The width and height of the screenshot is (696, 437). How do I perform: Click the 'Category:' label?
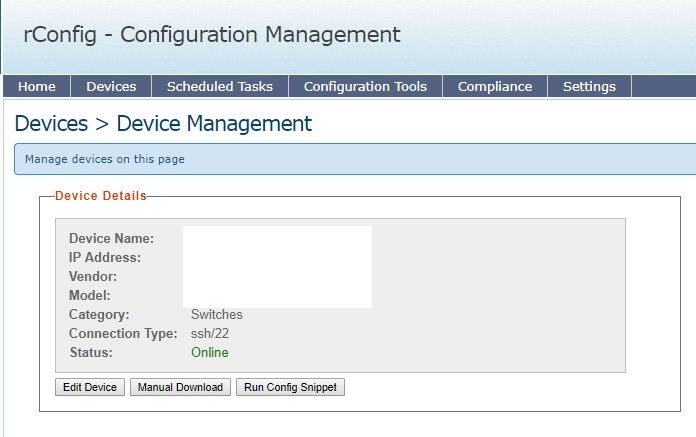pos(99,314)
